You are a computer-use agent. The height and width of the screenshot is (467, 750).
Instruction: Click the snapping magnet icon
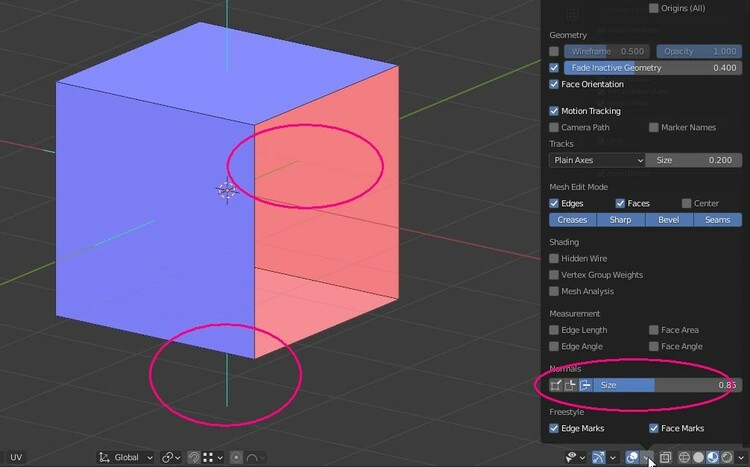[x=195, y=457]
